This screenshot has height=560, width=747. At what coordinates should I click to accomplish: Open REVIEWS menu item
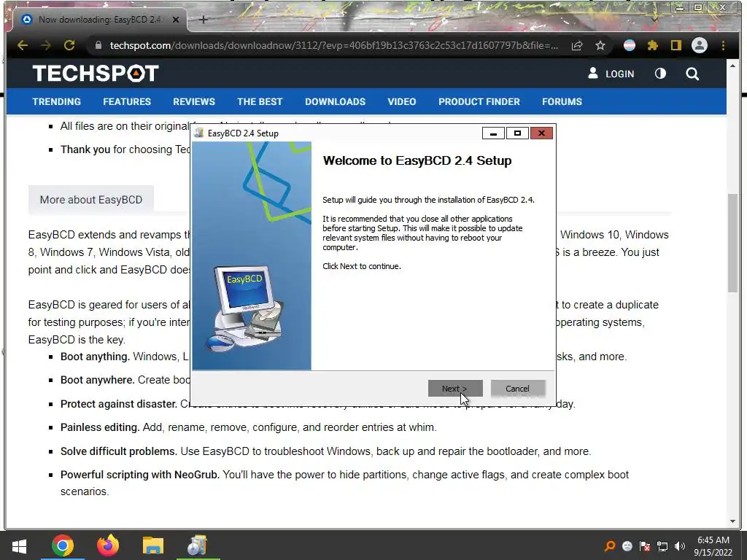coord(194,101)
